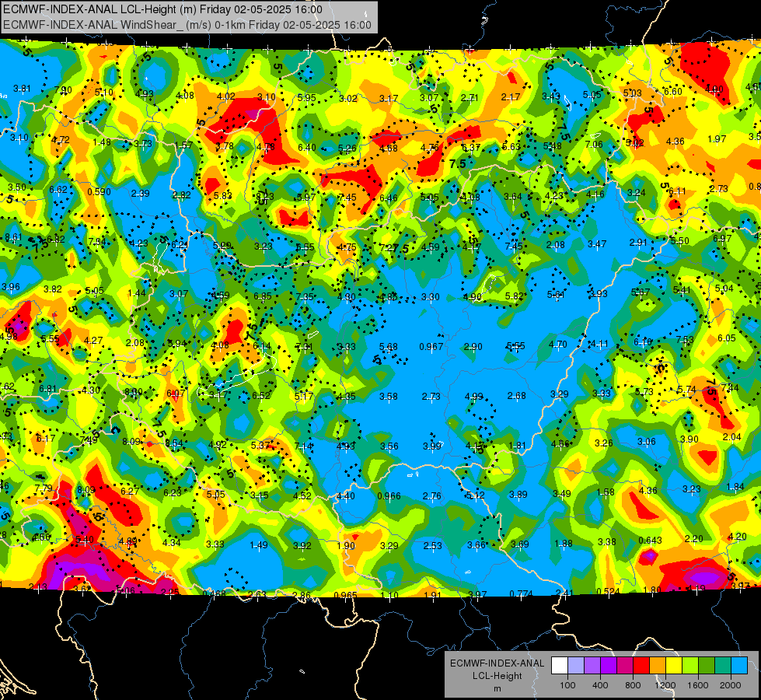Click the wind shear value 0.967
This screenshot has height=700, width=761.
pos(431,346)
